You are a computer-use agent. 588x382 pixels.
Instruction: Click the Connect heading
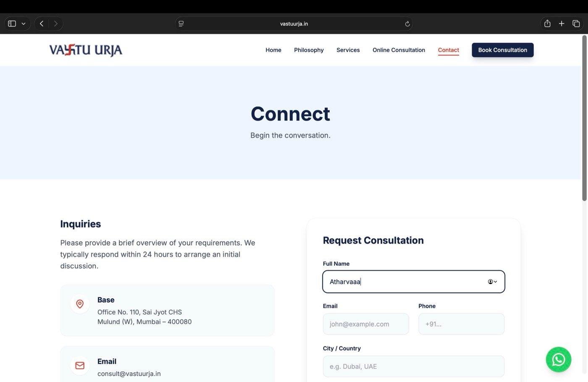coord(290,114)
